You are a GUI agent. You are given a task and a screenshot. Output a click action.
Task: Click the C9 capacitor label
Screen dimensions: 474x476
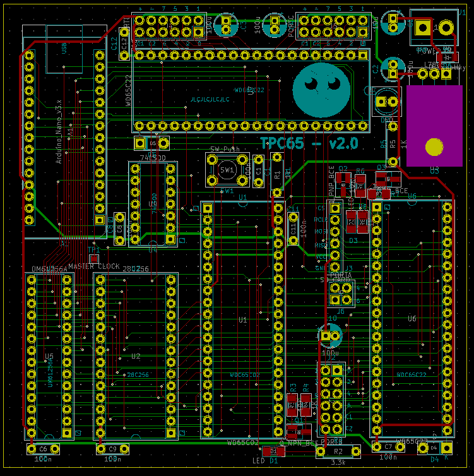(x=112, y=449)
